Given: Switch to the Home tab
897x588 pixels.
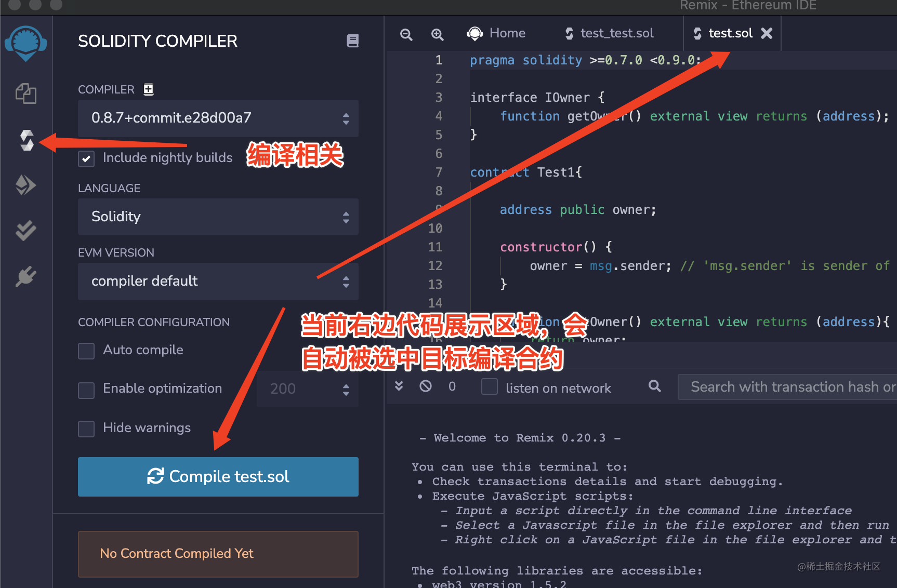Looking at the screenshot, I should point(496,33).
